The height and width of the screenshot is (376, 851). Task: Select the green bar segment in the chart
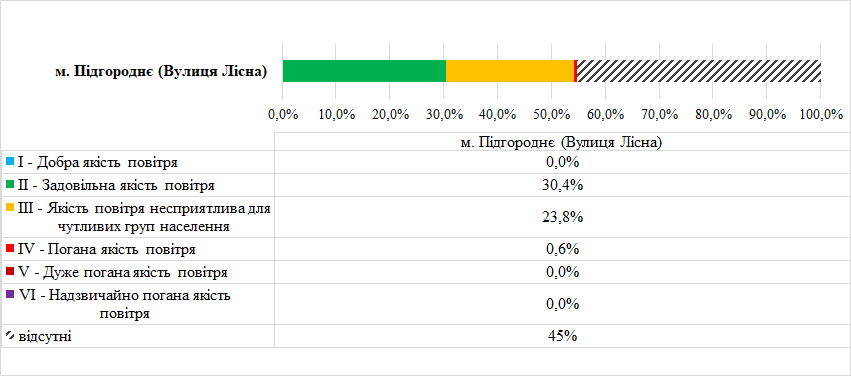click(364, 71)
